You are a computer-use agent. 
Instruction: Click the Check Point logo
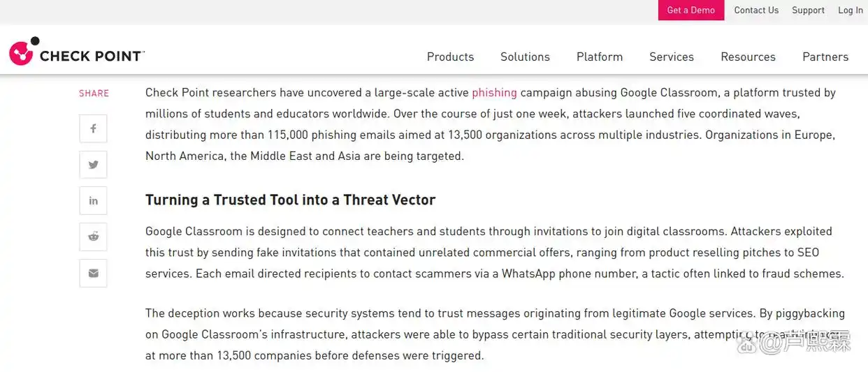(76, 53)
